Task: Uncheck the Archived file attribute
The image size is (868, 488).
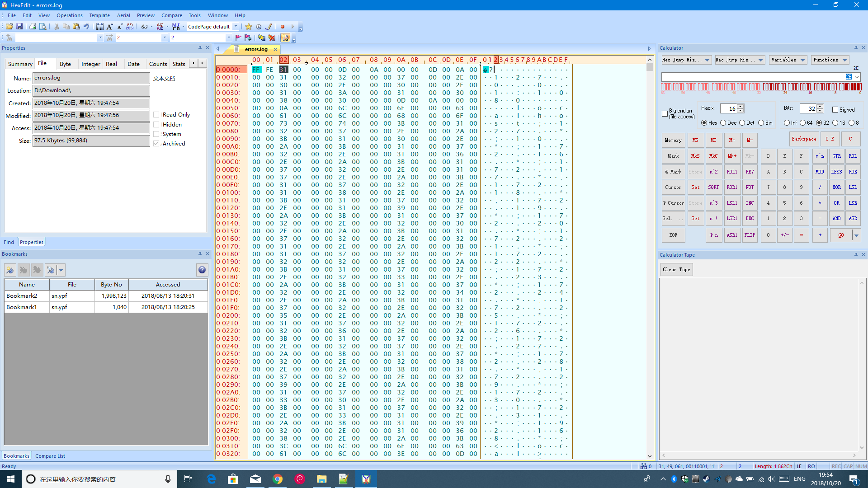Action: 156,143
